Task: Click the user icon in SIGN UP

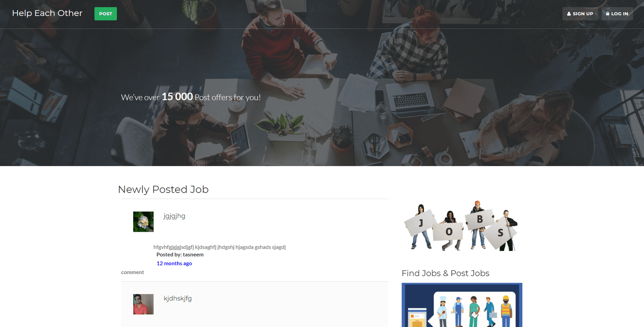Action: click(x=569, y=14)
